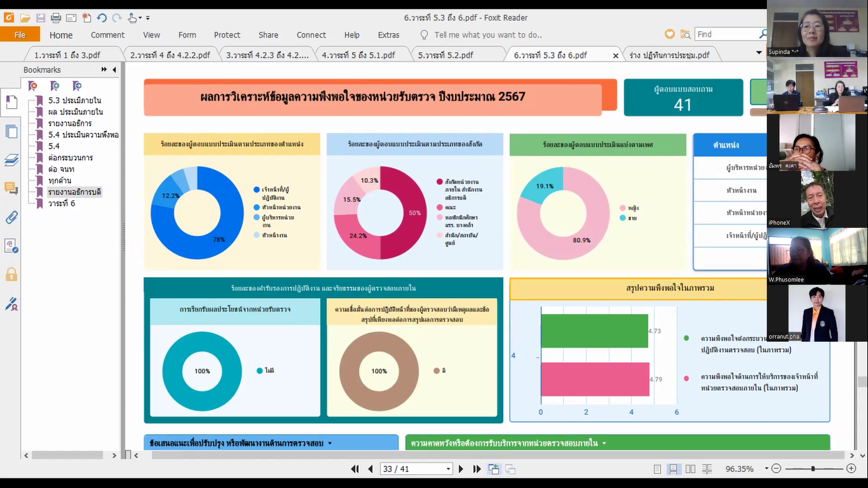Show the Comments panel icon

[11, 188]
